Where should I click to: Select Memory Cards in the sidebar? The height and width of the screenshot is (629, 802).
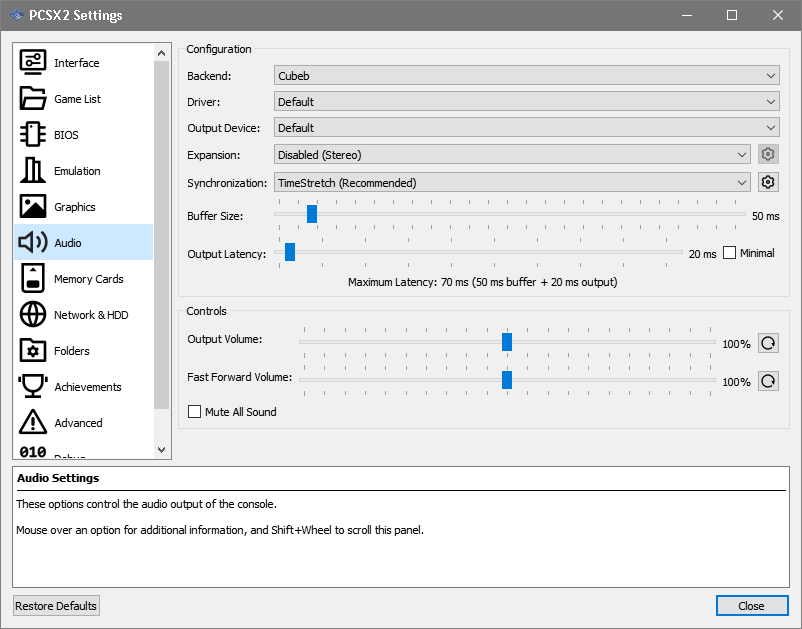(83, 279)
